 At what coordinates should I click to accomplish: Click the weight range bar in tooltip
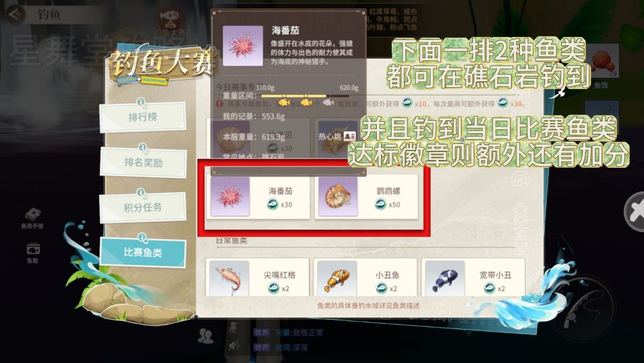coord(305,96)
